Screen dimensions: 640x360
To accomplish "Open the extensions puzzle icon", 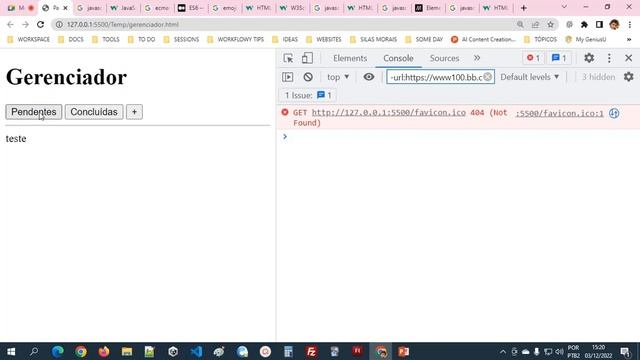I will pyautogui.click(x=584, y=24).
